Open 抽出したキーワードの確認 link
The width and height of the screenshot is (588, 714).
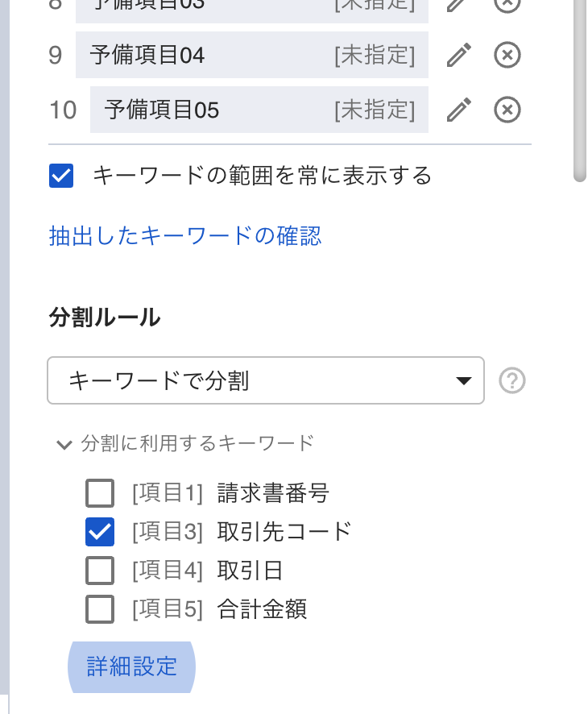(185, 236)
